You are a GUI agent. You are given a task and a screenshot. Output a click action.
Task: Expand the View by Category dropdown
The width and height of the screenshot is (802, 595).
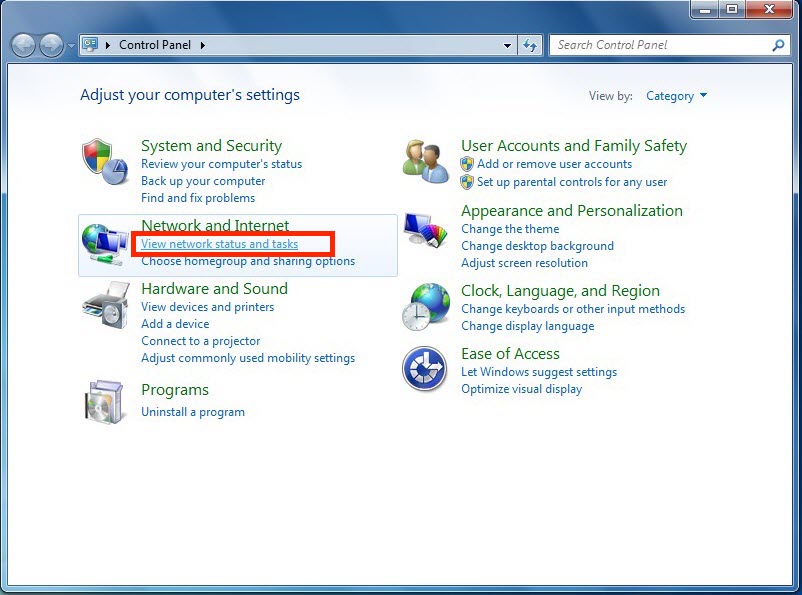tap(676, 96)
